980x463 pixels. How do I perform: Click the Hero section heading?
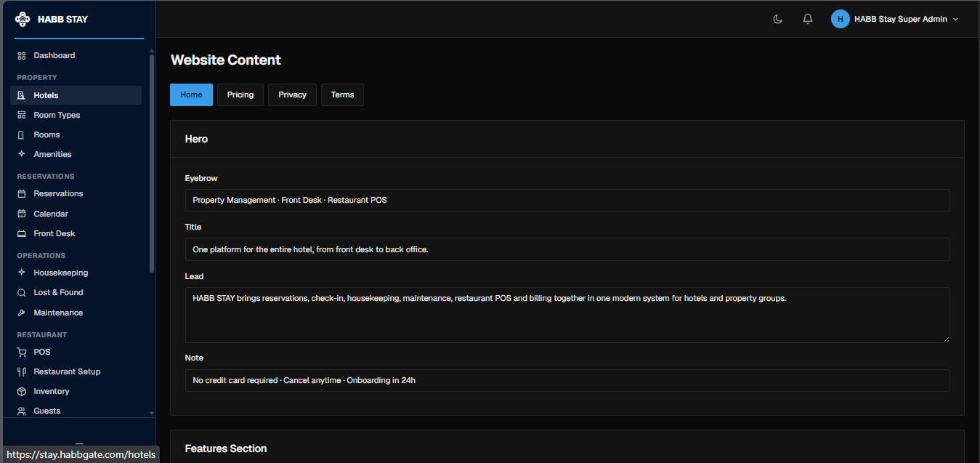[196, 139]
